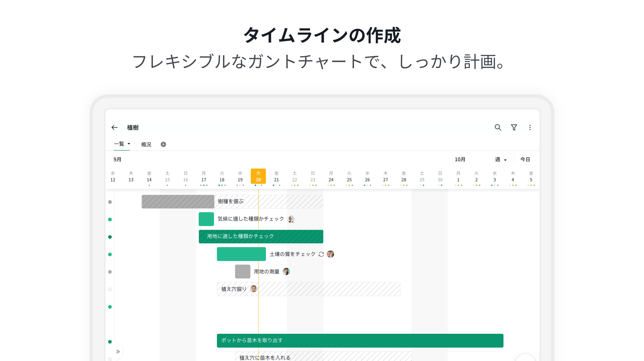Select day 月 17 in header

point(204,176)
